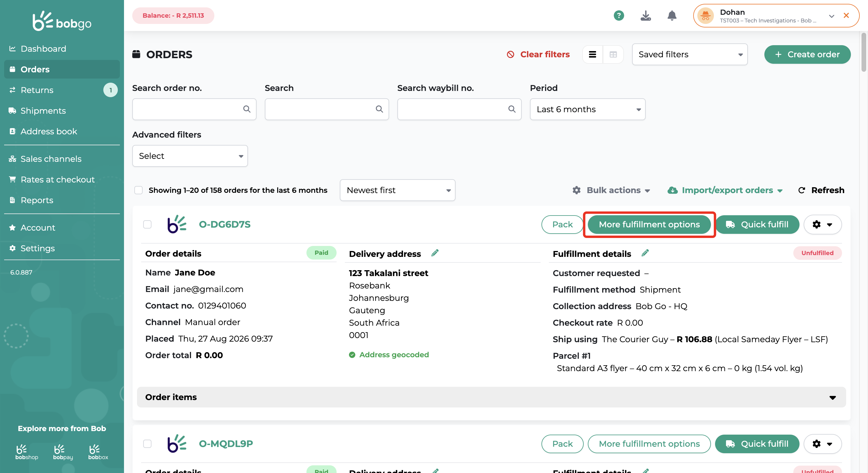The height and width of the screenshot is (473, 868).
Task: Switch to list view layout icon
Action: tap(592, 54)
